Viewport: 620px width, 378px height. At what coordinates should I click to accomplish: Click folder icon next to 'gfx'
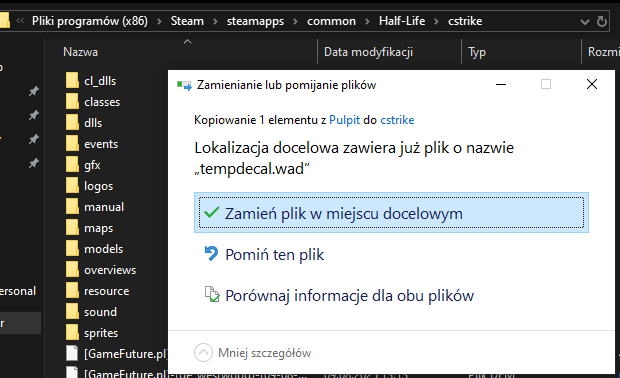point(72,164)
